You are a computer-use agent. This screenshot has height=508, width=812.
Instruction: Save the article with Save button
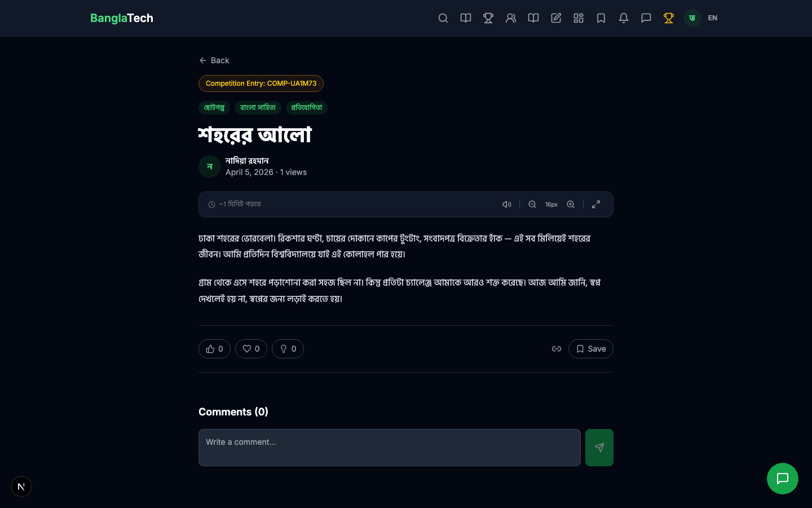pos(590,349)
